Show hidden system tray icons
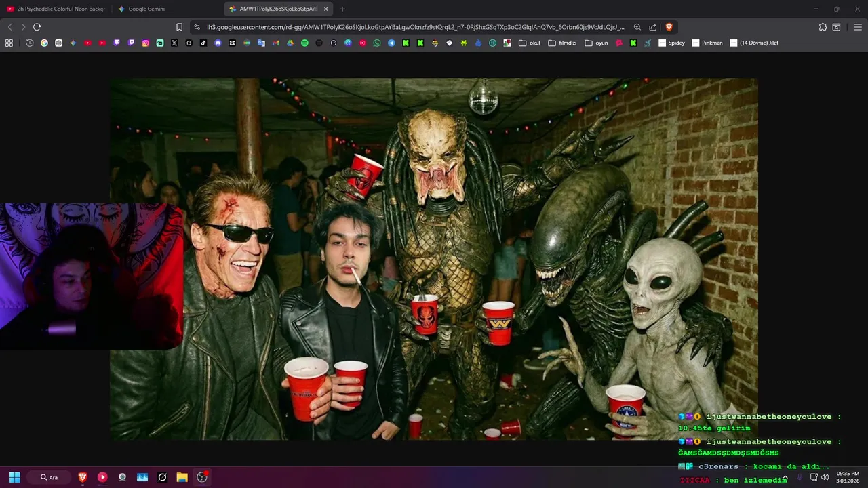The image size is (868, 488). tap(785, 477)
